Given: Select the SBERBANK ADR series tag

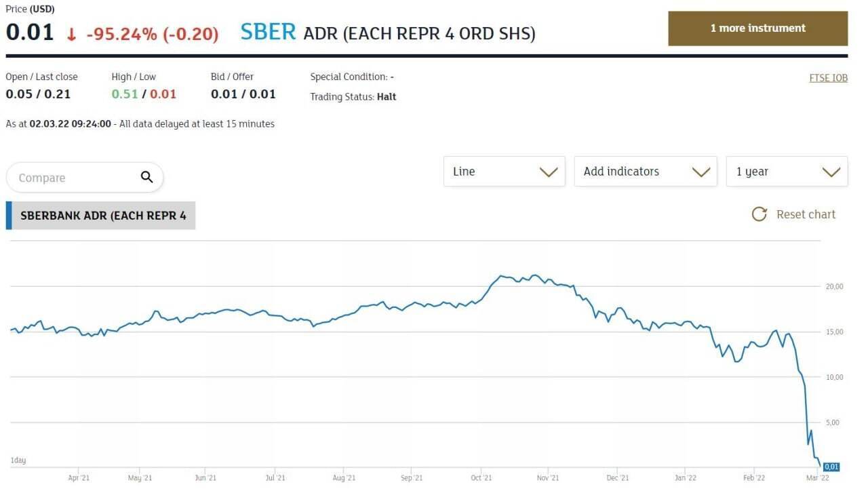Looking at the screenshot, I should tap(102, 216).
